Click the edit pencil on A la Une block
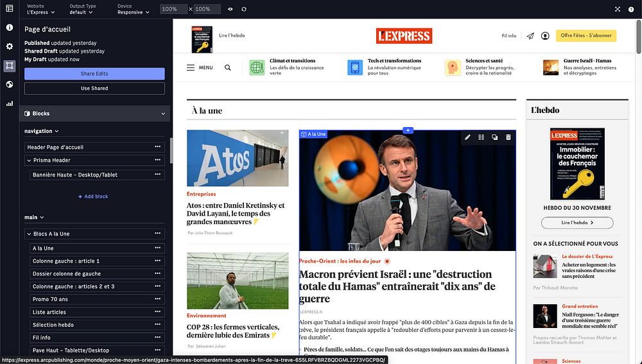Screen dimensions: 642x364 (467, 137)
